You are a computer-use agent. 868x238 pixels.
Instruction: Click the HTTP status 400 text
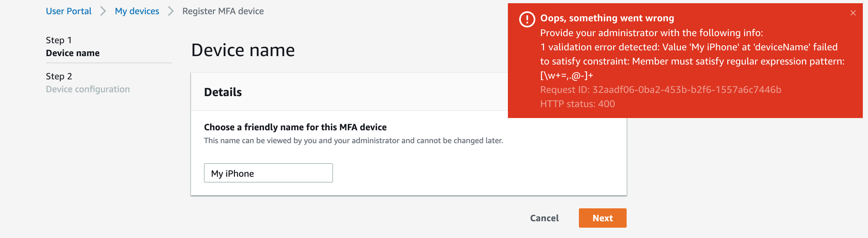577,104
